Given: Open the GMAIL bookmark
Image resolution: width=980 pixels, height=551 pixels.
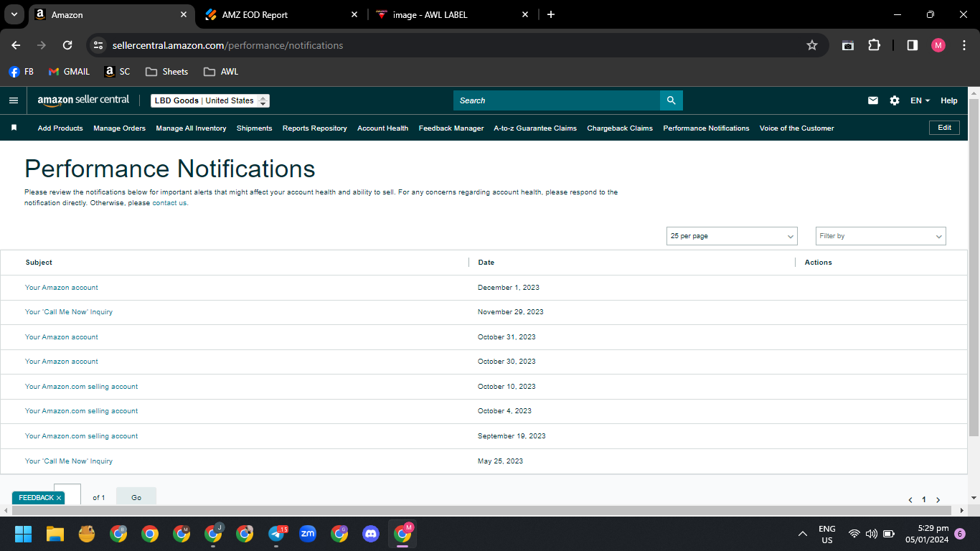Looking at the screenshot, I should pyautogui.click(x=69, y=72).
